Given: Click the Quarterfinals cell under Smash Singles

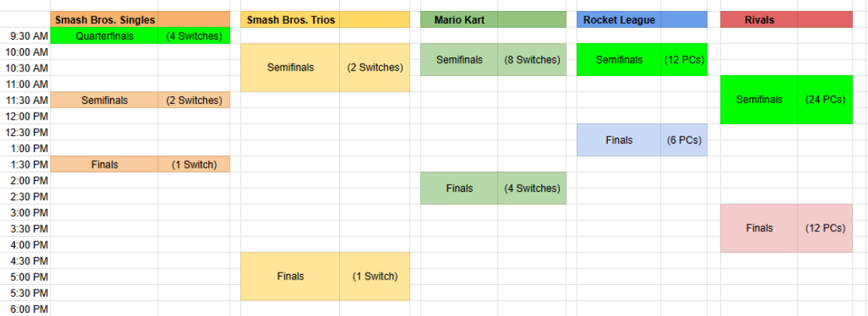Looking at the screenshot, I should click(x=105, y=36).
